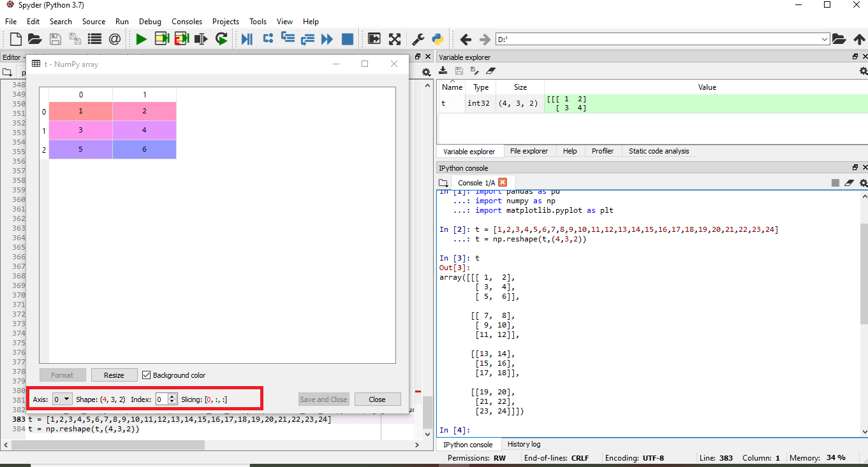Click the Open file folder icon
Image resolution: width=868 pixels, height=467 pixels.
34,40
